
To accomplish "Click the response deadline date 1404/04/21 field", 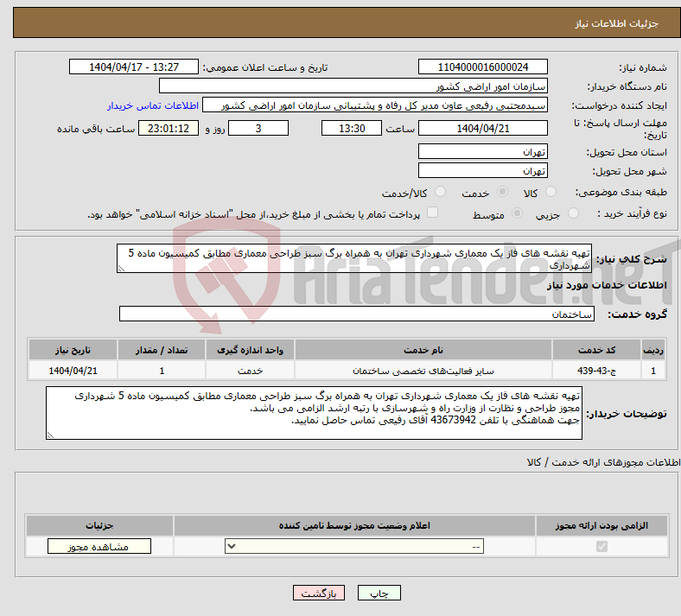I will [483, 128].
